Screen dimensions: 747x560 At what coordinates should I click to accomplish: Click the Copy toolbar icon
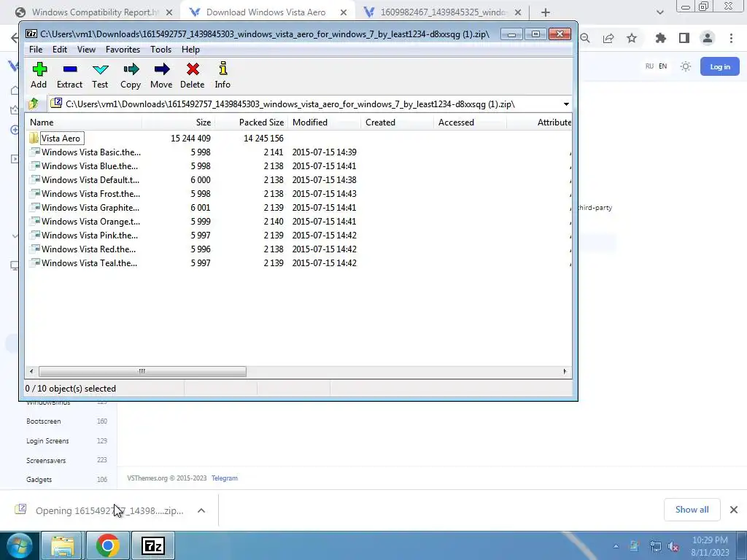131,75
